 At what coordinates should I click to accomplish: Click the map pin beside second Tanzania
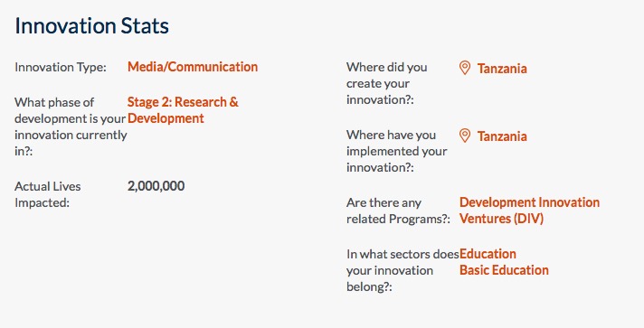[x=465, y=136]
